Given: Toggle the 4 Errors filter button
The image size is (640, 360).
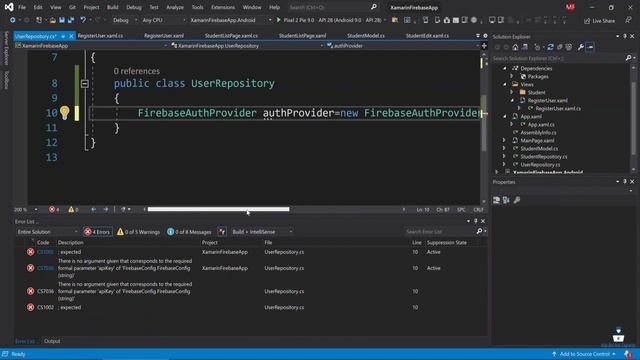Looking at the screenshot, I should click(98, 232).
